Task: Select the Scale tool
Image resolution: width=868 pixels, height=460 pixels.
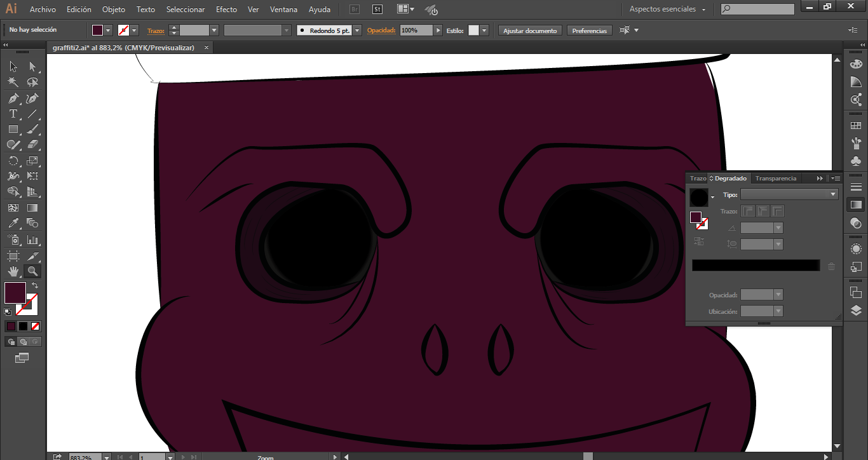Action: pos(32,161)
